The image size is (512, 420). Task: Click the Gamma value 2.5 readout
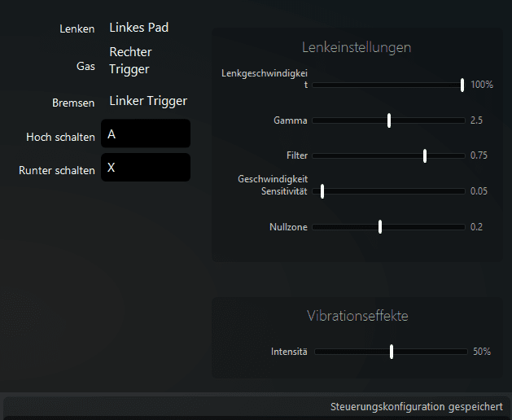pos(477,120)
